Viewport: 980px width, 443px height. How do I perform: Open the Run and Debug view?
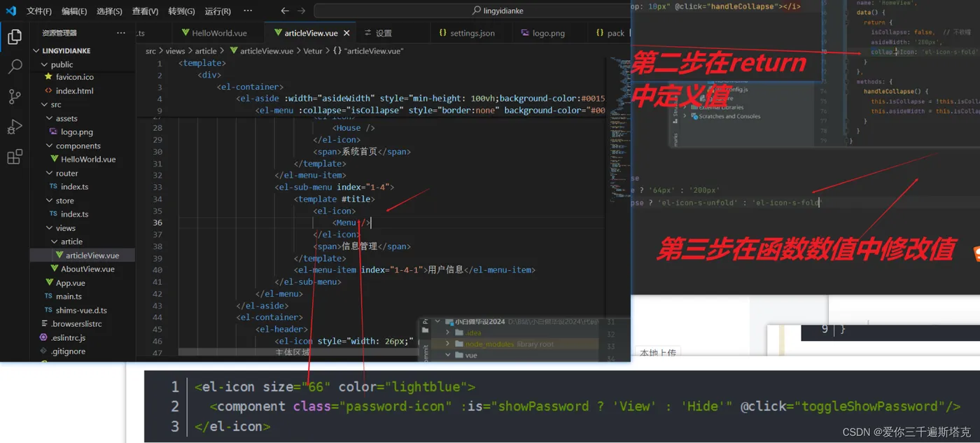click(15, 127)
